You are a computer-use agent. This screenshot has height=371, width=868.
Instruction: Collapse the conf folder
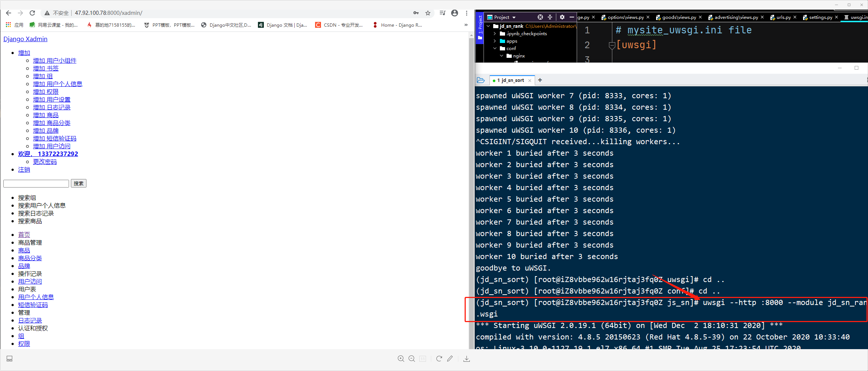[495, 49]
